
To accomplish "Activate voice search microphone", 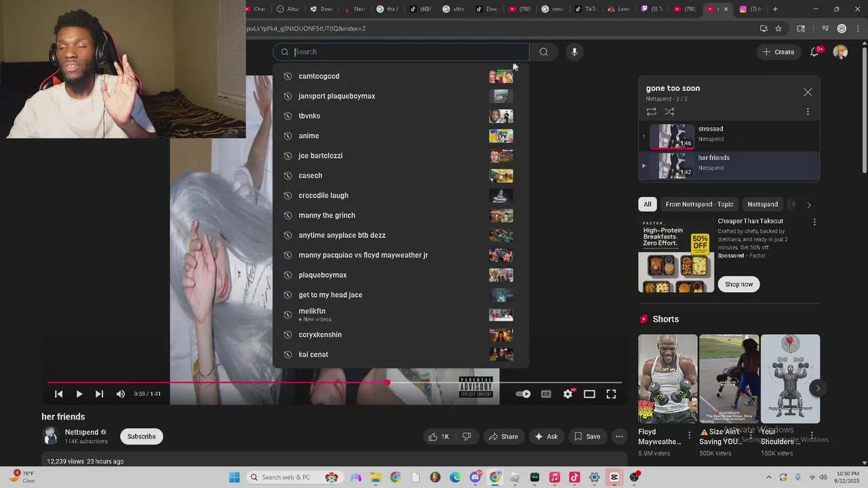I will point(574,52).
